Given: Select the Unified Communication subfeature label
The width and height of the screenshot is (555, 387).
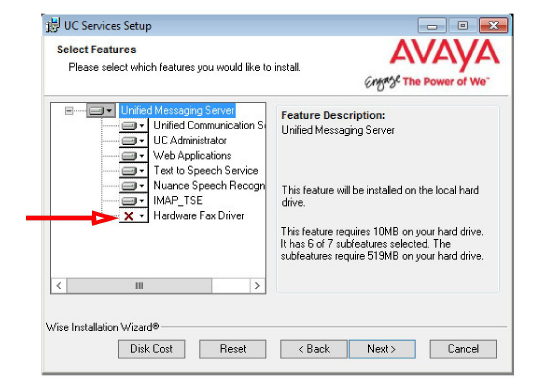Looking at the screenshot, I should coord(209,125).
